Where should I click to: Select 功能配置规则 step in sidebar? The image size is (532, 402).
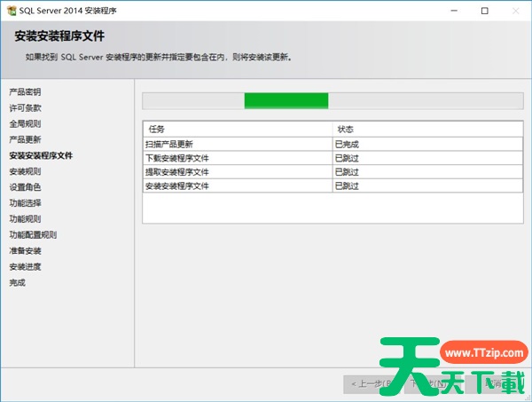coord(33,235)
